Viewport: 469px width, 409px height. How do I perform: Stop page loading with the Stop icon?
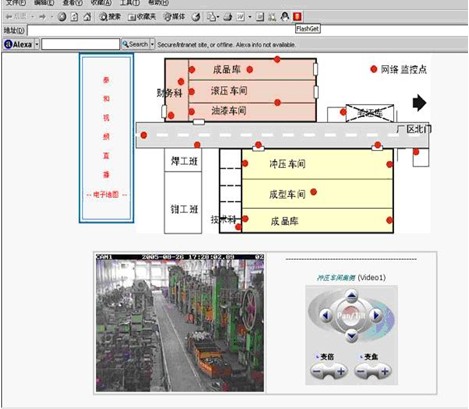(x=62, y=16)
